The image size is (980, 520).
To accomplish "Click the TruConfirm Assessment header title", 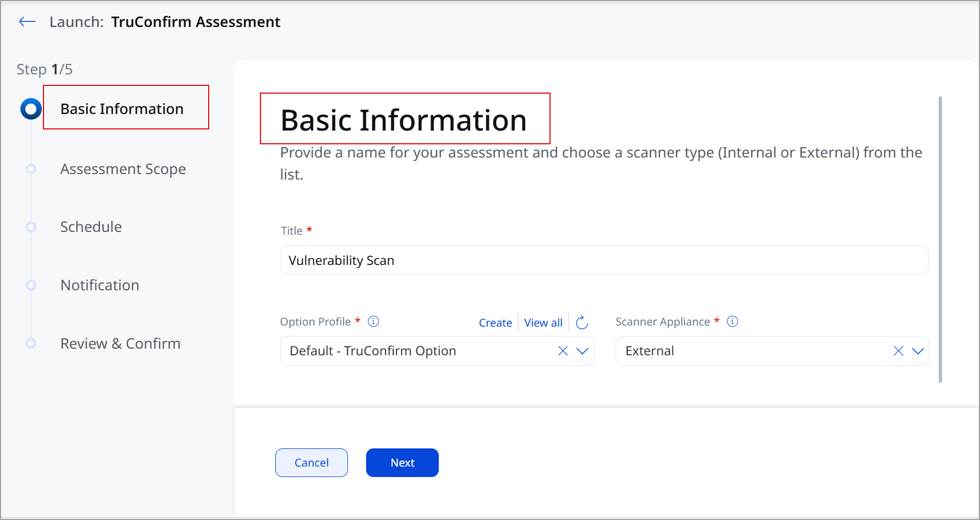I will [x=195, y=22].
